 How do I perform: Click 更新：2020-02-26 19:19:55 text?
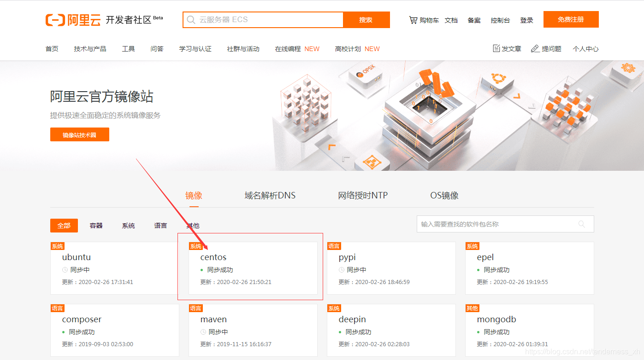(512, 282)
